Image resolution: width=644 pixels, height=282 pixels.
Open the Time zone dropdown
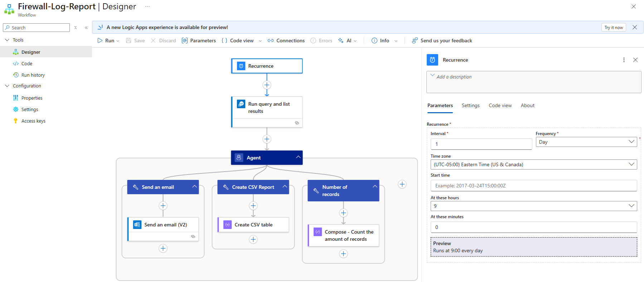click(533, 164)
